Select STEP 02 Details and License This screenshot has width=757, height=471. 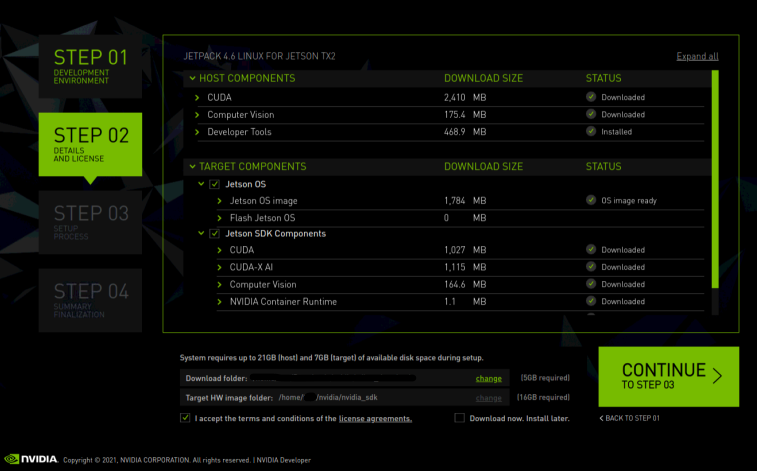click(90, 144)
